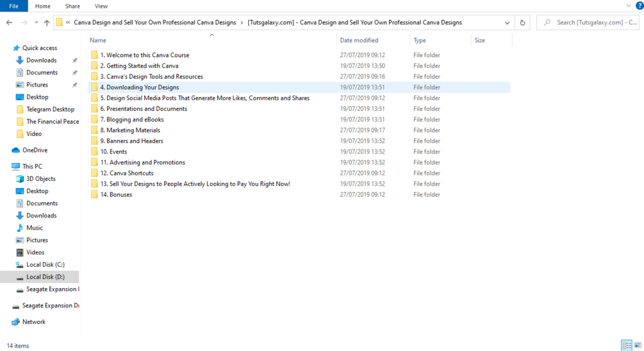Click folder icon of 2. Getting Started with Canva

click(x=94, y=66)
